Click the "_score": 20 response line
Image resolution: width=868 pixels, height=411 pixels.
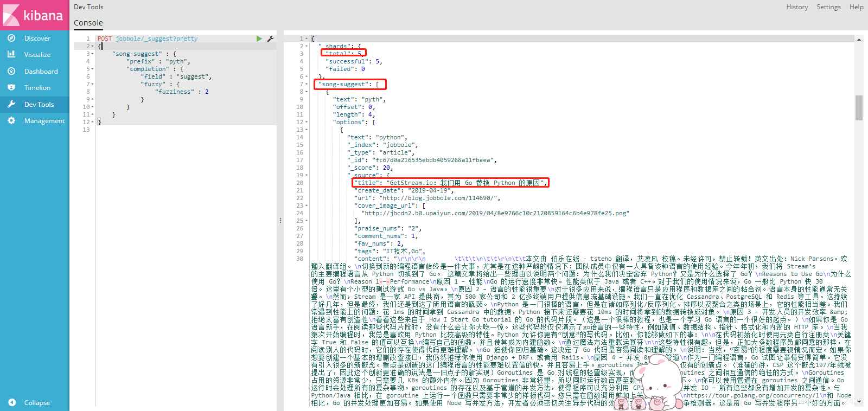370,168
